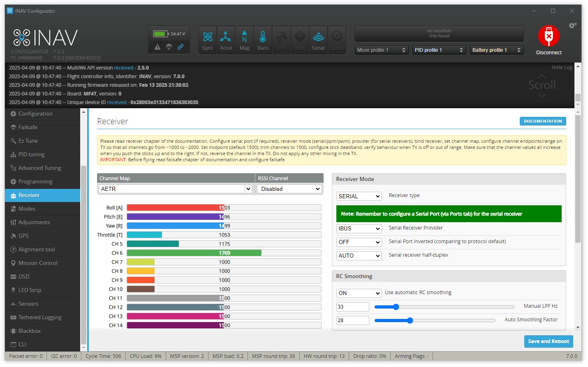This screenshot has height=367, width=588.
Task: Click the Sonar sensor status icon
Action: pos(318,39)
